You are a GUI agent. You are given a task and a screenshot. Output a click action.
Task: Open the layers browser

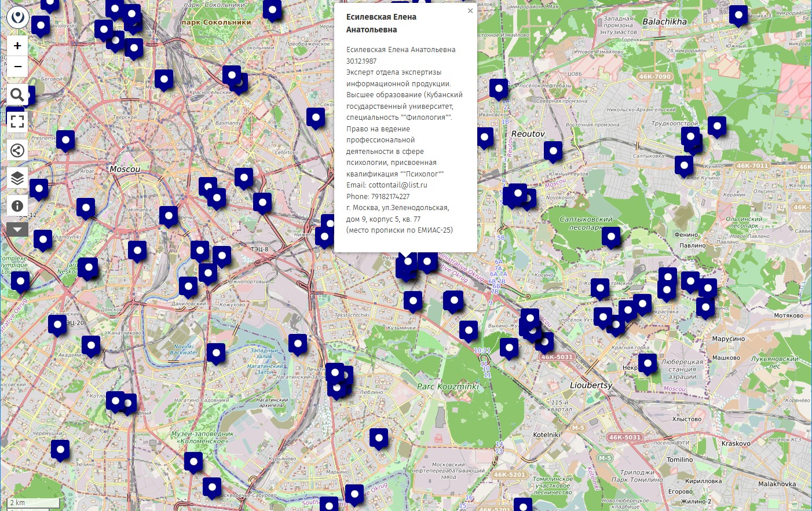click(17, 178)
